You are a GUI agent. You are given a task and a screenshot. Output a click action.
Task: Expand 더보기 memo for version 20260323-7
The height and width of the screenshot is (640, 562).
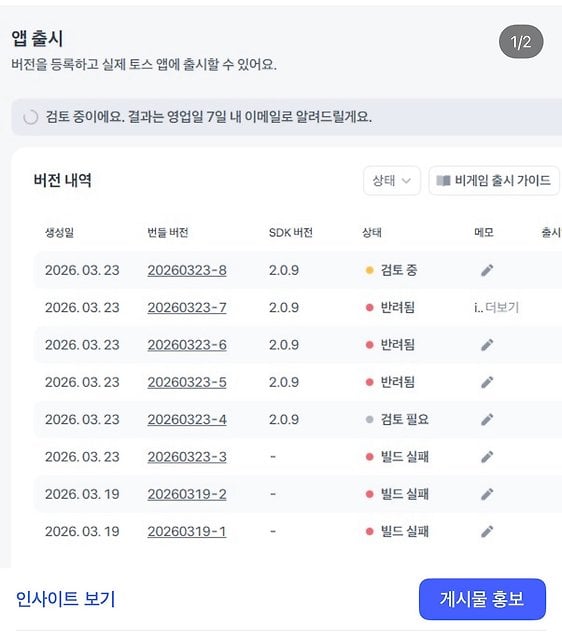502,307
